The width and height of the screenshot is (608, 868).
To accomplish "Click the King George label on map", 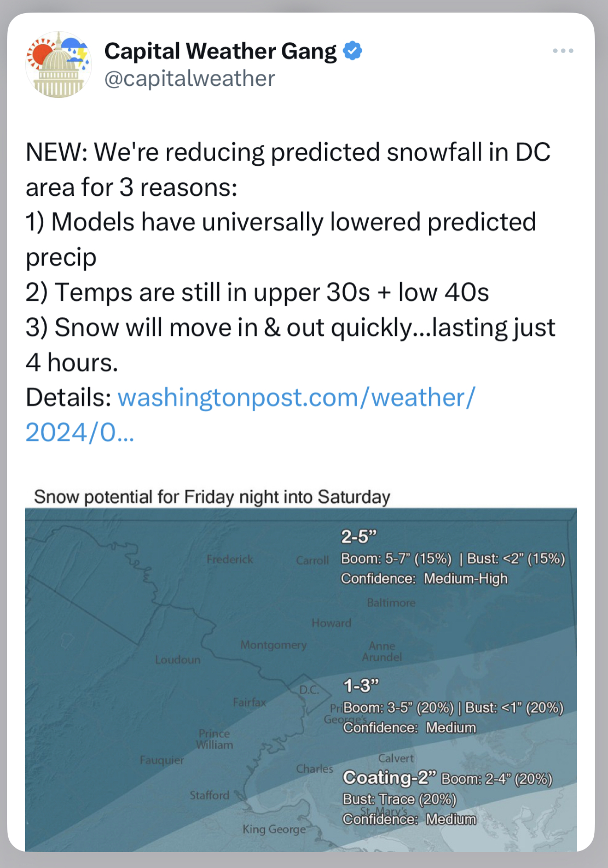I will pyautogui.click(x=274, y=829).
